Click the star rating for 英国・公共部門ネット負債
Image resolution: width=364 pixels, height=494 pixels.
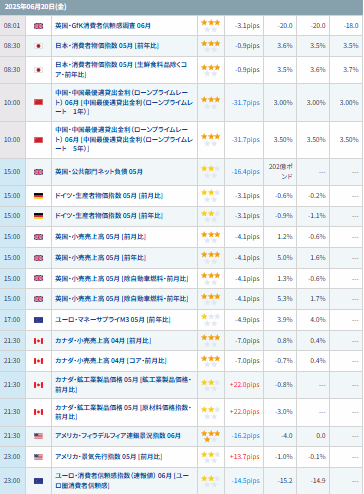(x=211, y=172)
